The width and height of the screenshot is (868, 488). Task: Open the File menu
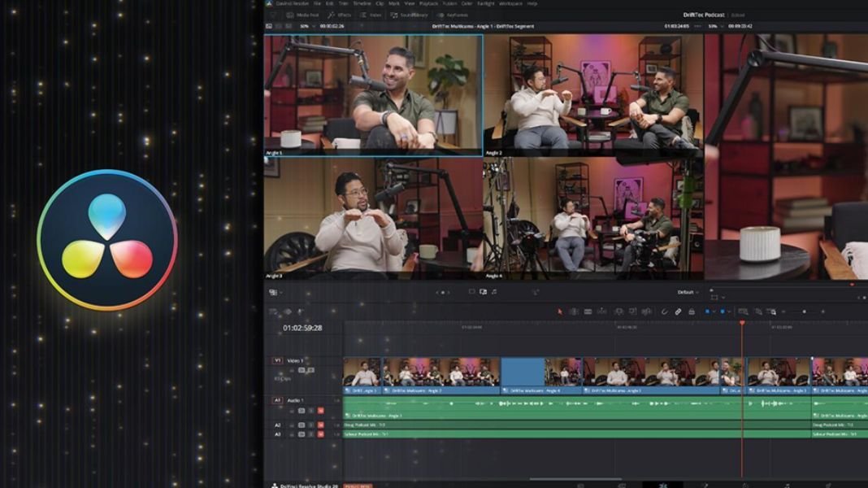[317, 3]
